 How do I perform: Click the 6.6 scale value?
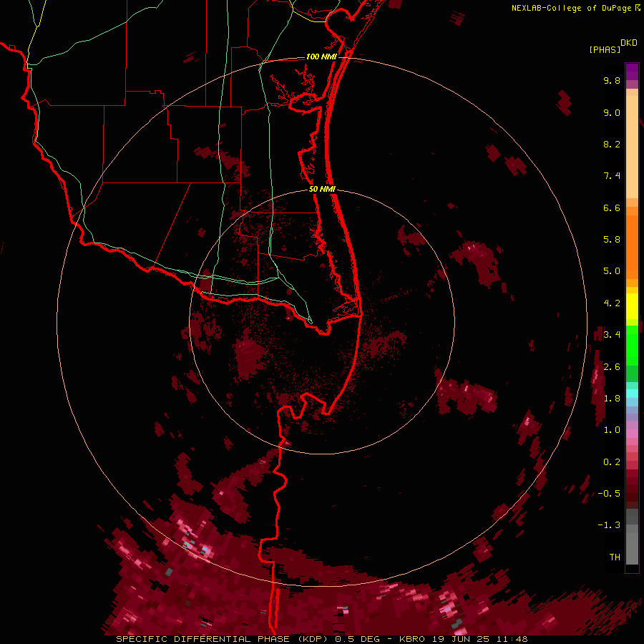point(612,208)
